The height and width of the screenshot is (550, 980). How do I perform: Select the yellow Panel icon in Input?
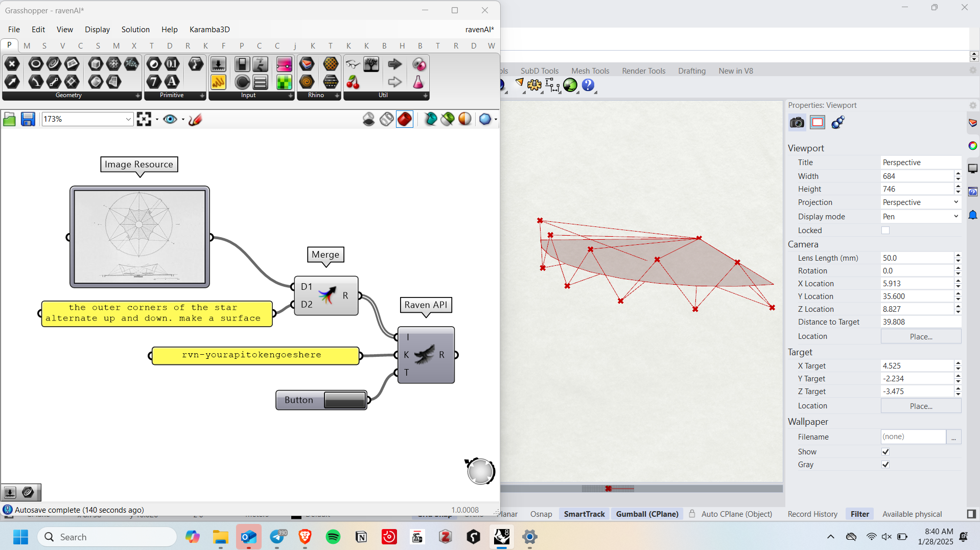click(x=218, y=81)
